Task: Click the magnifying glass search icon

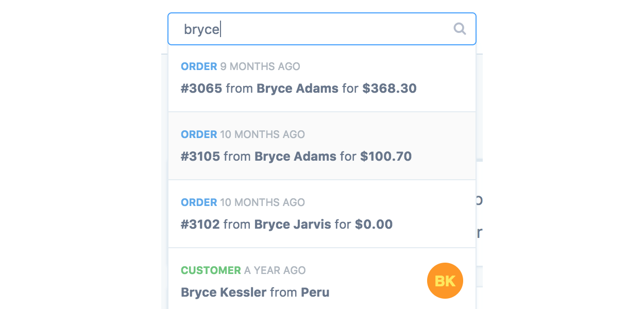Action: (460, 29)
